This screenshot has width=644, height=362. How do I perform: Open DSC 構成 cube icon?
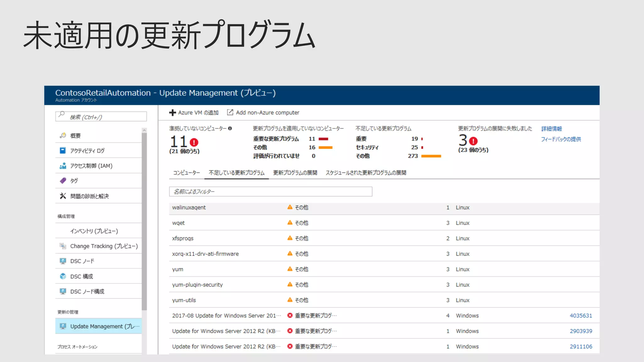click(63, 276)
